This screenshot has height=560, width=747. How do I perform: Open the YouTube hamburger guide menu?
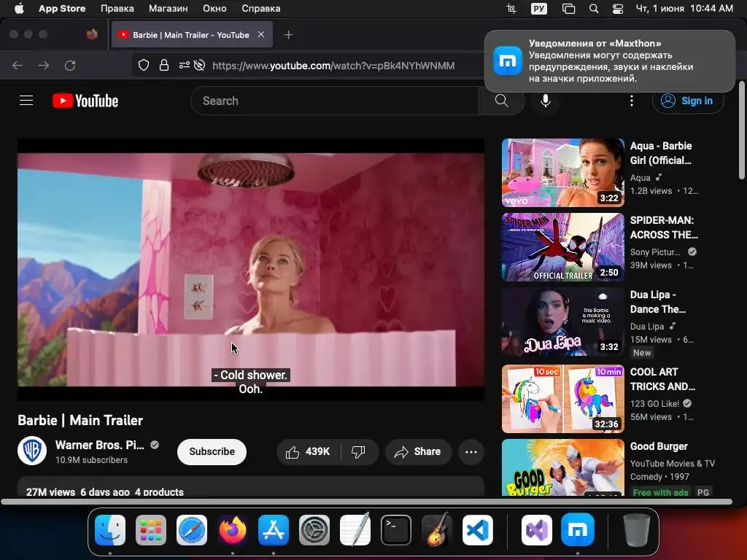[x=26, y=101]
